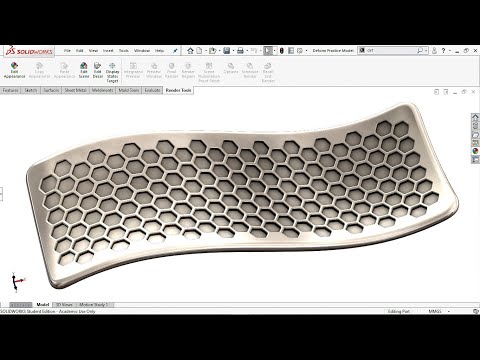Expand the Help dropdown arrow
Screen dimensions: 480x360
[x=450, y=51]
